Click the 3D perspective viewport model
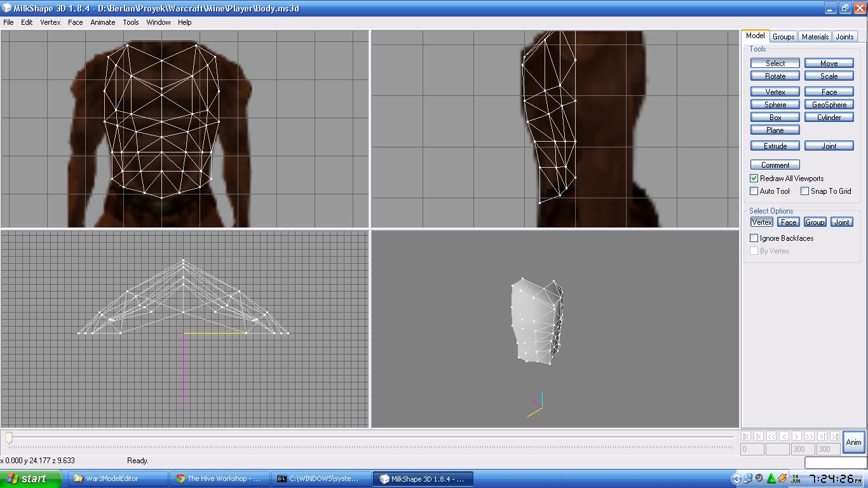 (537, 321)
